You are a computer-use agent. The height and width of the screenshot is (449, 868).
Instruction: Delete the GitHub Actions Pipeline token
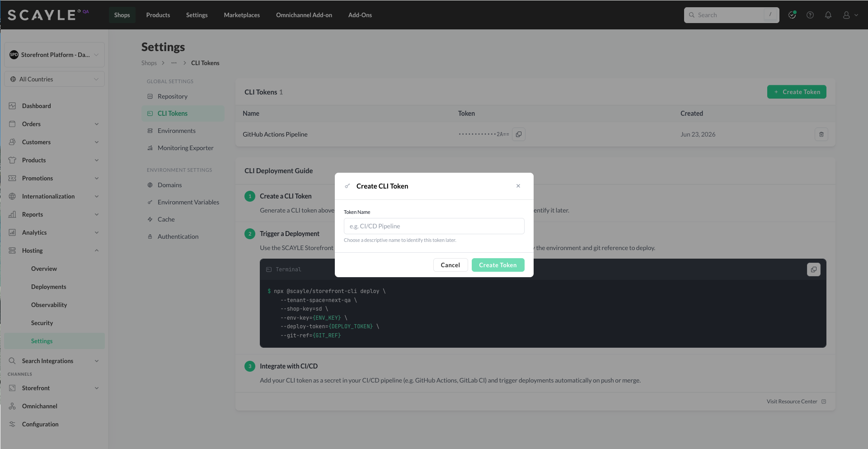pos(821,134)
